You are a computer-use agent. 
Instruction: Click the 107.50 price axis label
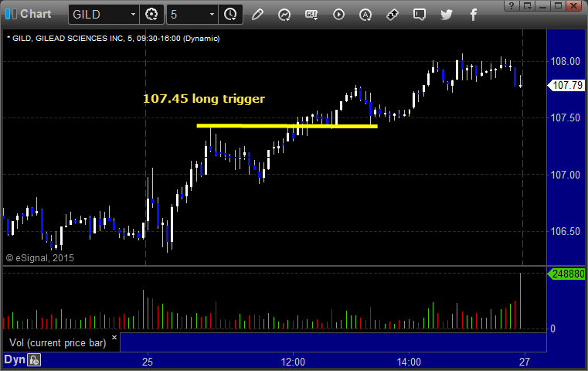point(565,117)
